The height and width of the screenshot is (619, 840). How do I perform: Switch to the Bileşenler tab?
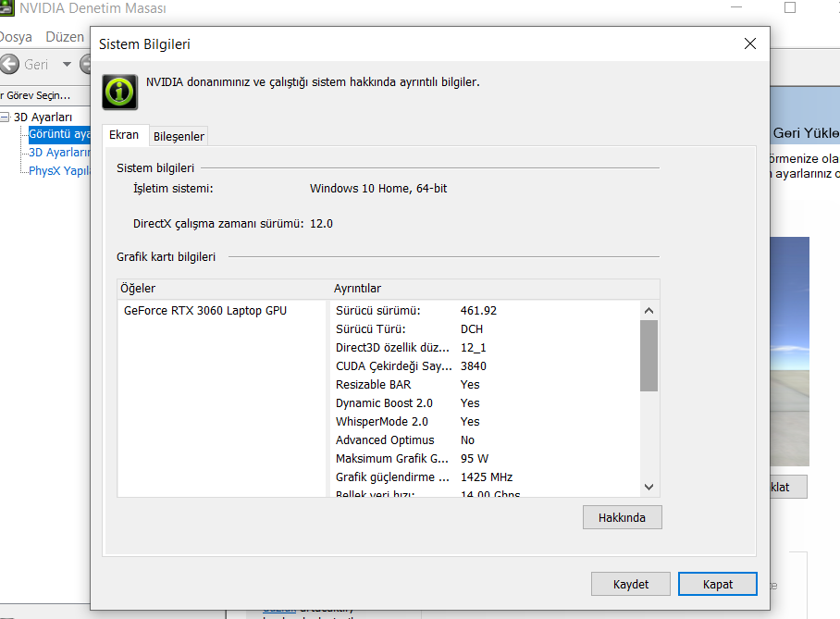pos(179,136)
